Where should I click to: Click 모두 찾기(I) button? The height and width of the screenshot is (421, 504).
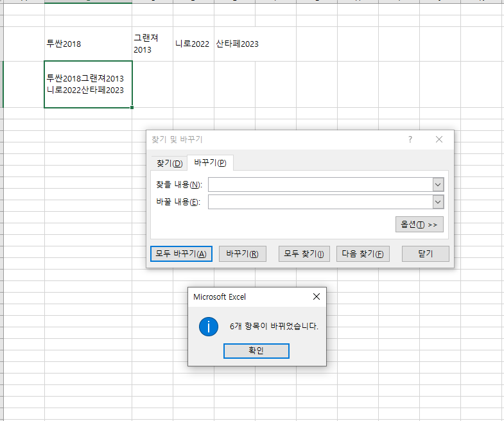click(304, 254)
